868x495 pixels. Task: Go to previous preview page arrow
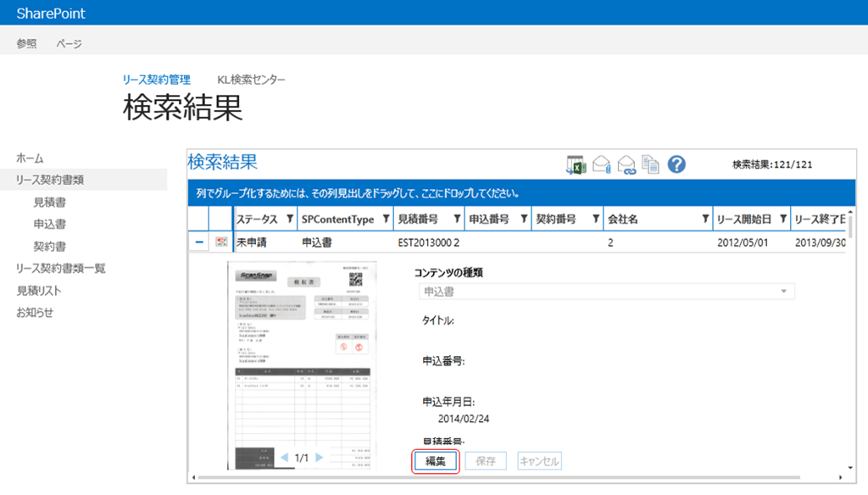click(284, 458)
